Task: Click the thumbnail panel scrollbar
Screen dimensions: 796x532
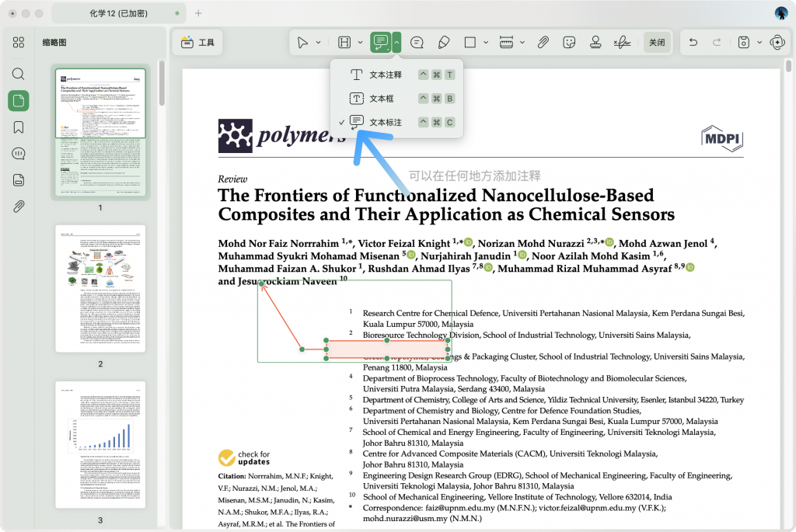Action: point(162,83)
